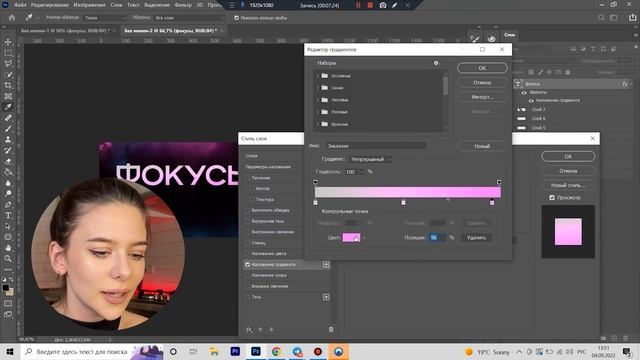
Task: Enable the Drop Shadow checkbox
Action: point(248,297)
